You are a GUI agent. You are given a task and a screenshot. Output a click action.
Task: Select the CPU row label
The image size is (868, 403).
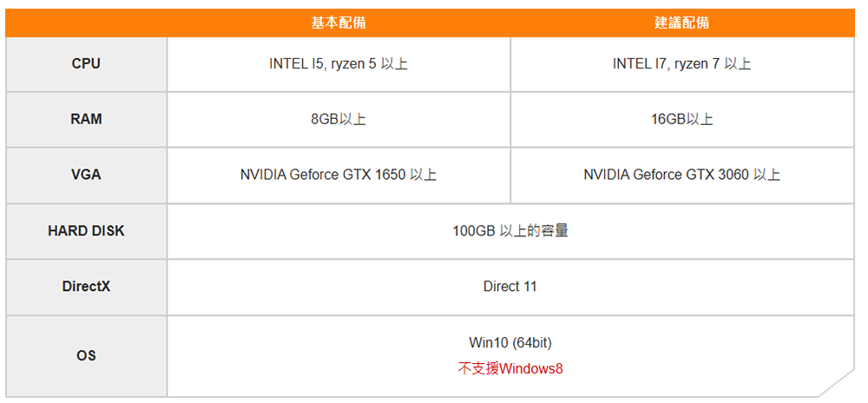click(x=86, y=64)
